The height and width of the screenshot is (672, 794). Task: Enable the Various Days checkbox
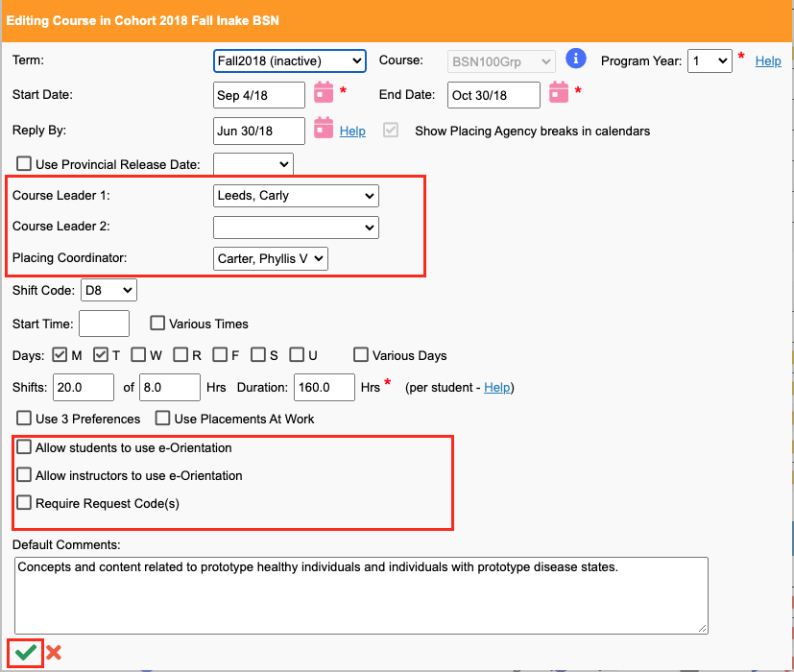(361, 354)
